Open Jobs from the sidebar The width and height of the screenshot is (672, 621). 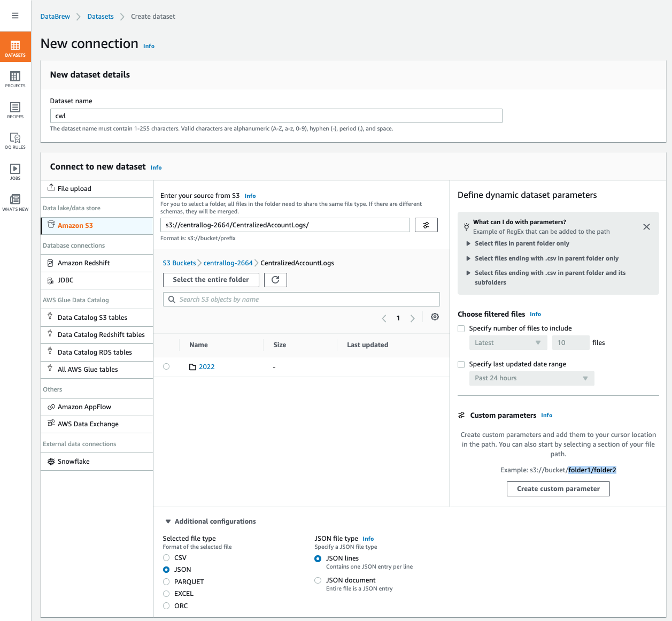[16, 172]
